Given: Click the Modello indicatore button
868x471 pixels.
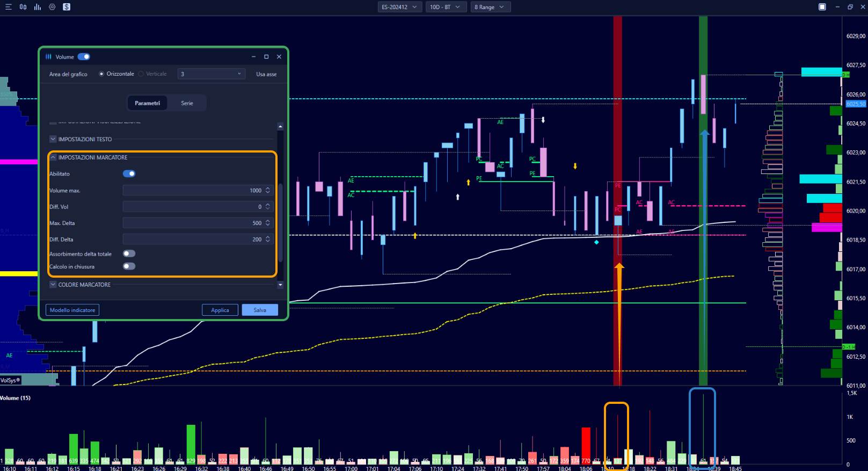Looking at the screenshot, I should point(72,310).
